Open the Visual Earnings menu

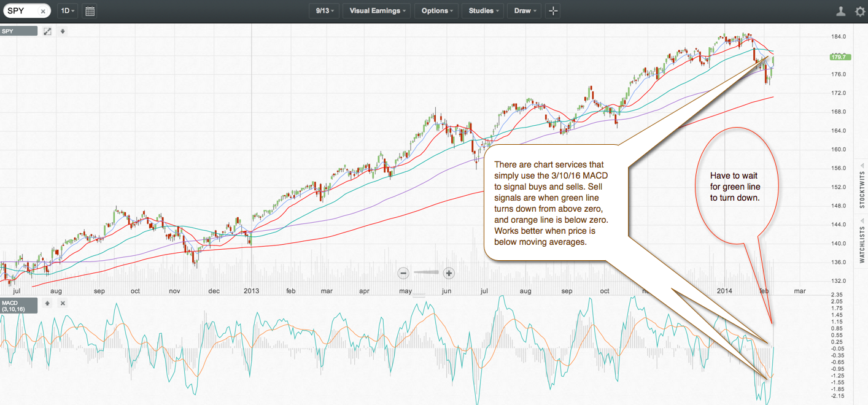(376, 10)
